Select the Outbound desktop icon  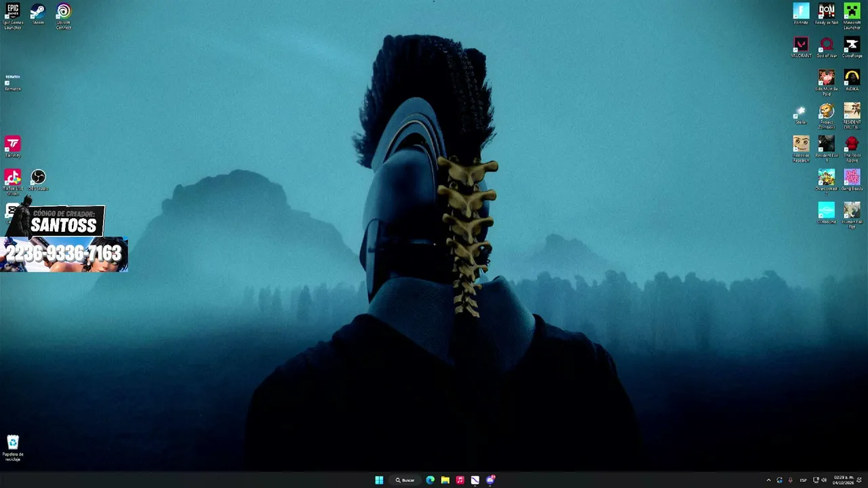pyautogui.click(x=826, y=213)
